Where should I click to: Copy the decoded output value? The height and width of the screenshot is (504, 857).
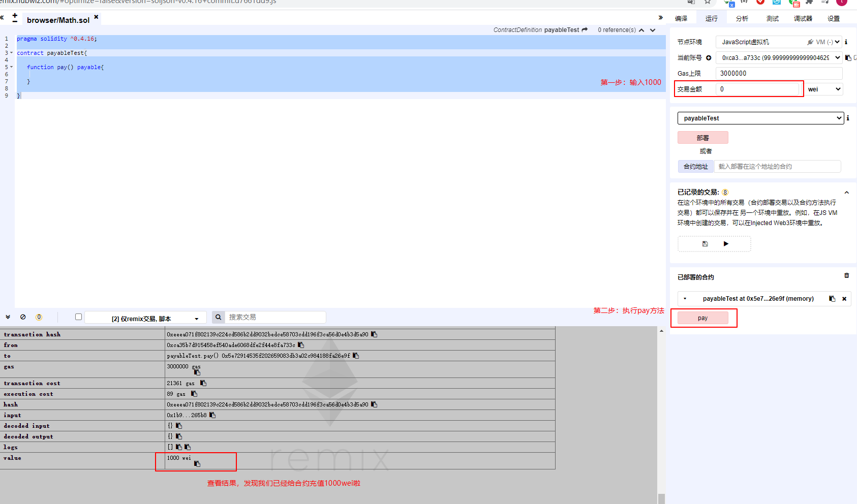(179, 436)
